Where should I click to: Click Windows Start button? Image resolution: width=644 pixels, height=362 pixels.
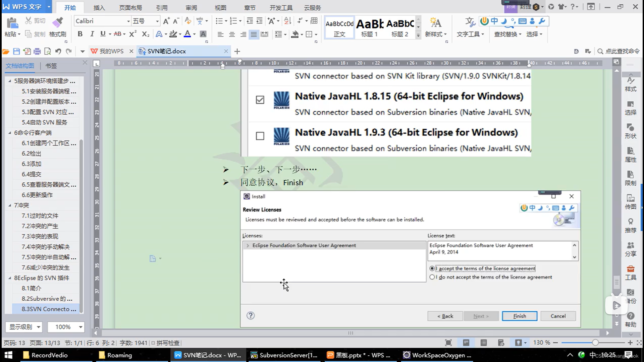8,355
